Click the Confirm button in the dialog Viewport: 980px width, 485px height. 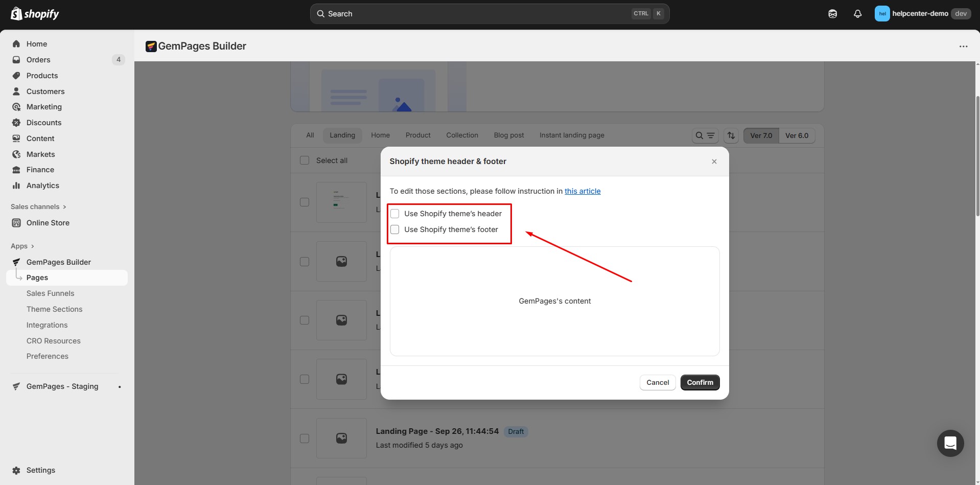point(699,382)
